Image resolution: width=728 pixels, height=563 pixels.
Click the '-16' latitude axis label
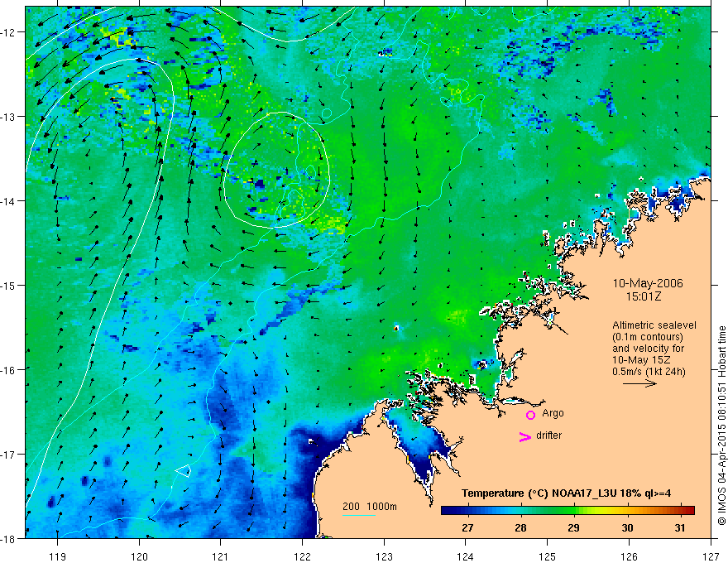coord(9,370)
